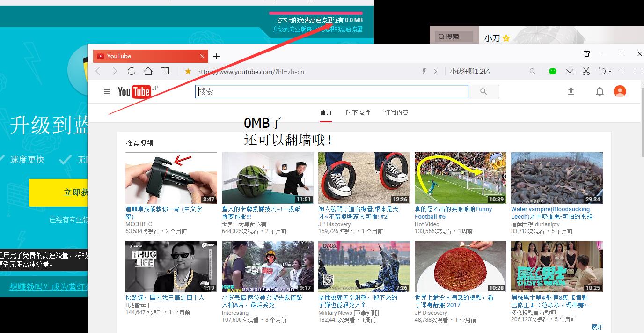Close the YouTube browser tab
644x333 pixels.
click(x=202, y=56)
